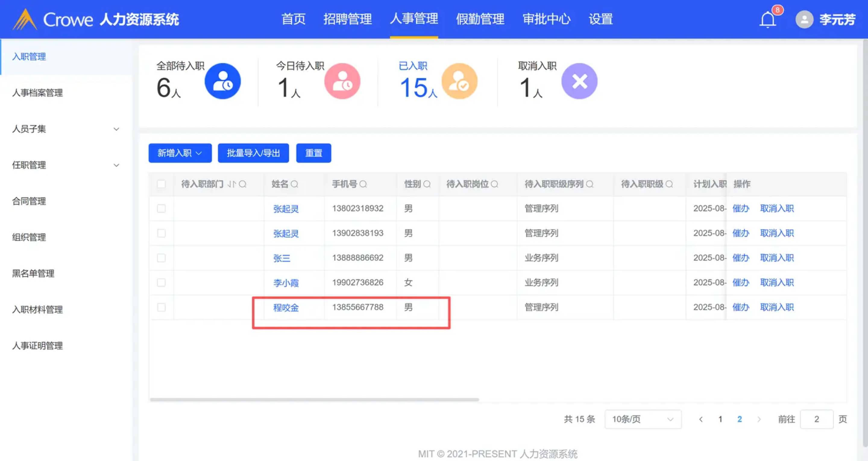Open the 10条/页 page size dropdown
This screenshot has height=461, width=868.
[x=643, y=419]
